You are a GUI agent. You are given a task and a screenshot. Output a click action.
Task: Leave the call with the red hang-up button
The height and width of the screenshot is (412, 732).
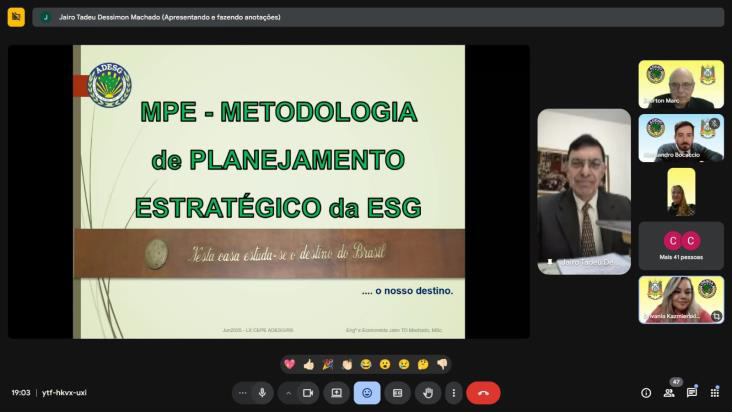tap(483, 393)
